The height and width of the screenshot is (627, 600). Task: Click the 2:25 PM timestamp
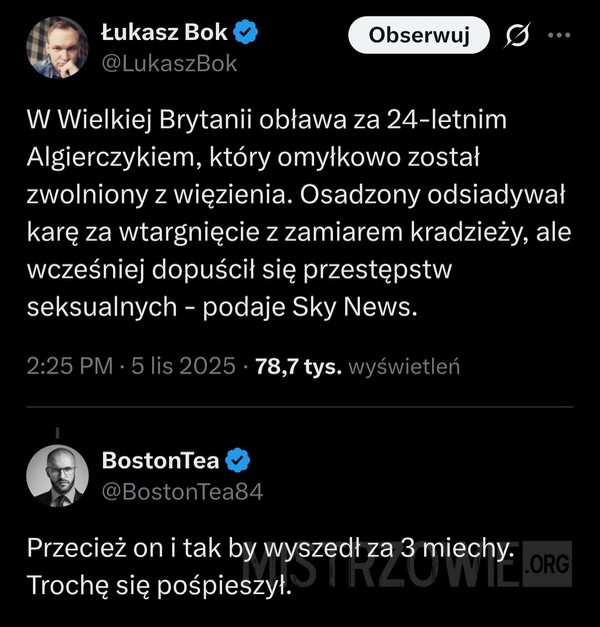(69, 367)
